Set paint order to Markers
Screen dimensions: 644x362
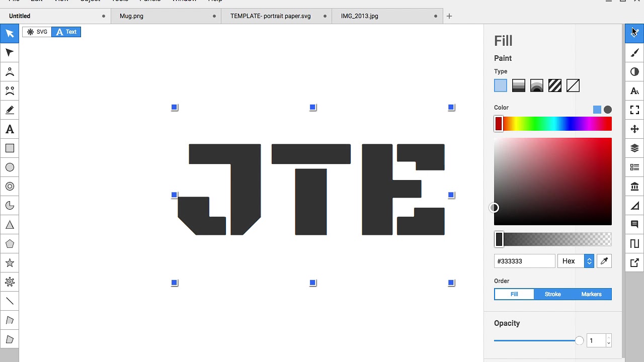coord(591,294)
